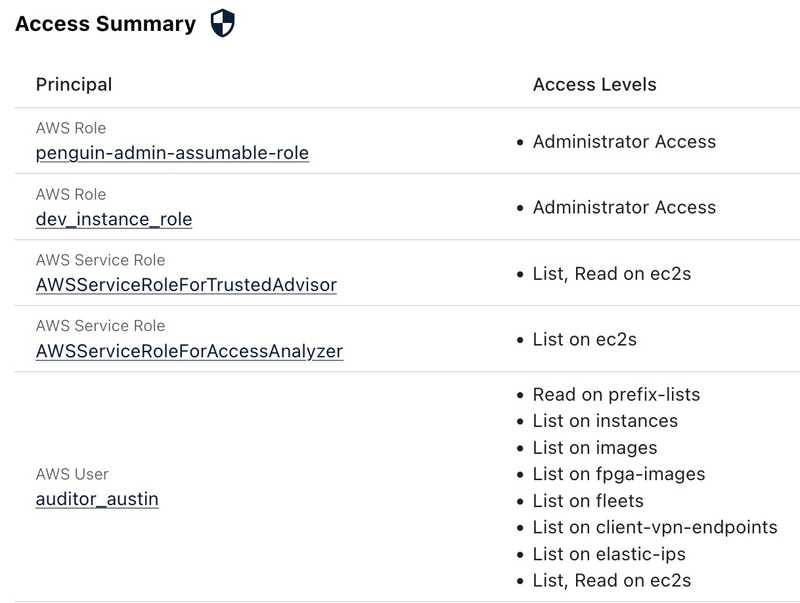Click the shield icon beside Access Summary

coord(223,24)
